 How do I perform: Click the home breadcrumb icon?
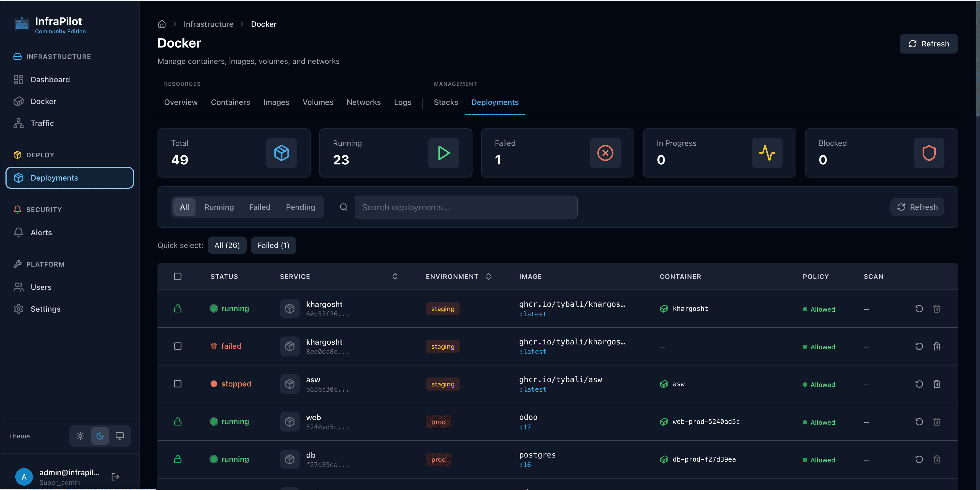coord(162,24)
